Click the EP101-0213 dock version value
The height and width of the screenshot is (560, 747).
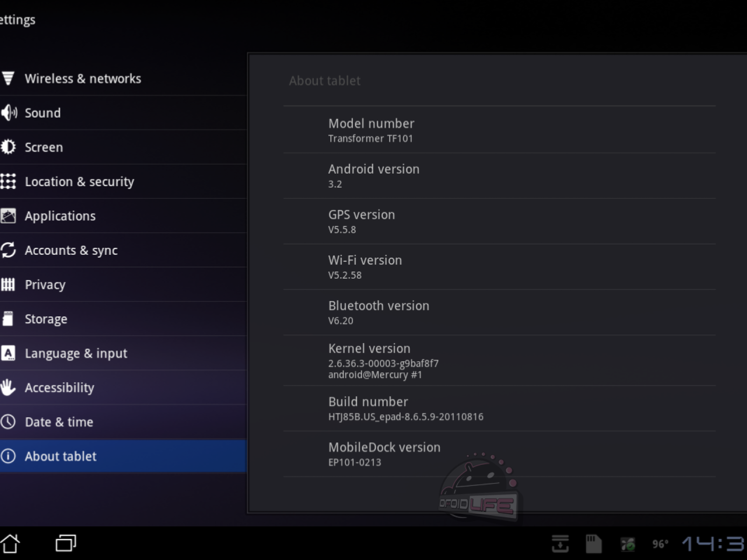click(355, 462)
